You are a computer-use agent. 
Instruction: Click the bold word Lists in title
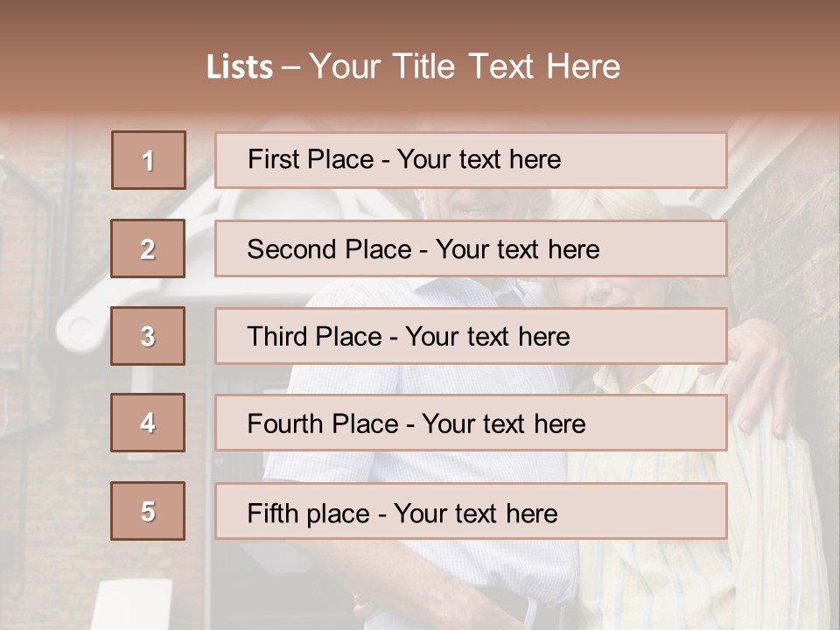click(x=240, y=66)
